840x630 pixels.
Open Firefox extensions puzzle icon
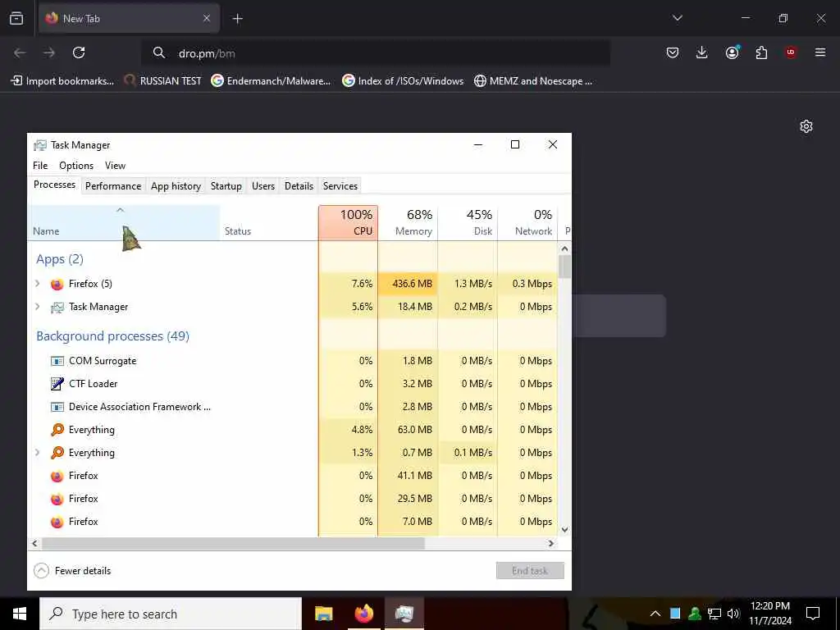click(x=761, y=52)
